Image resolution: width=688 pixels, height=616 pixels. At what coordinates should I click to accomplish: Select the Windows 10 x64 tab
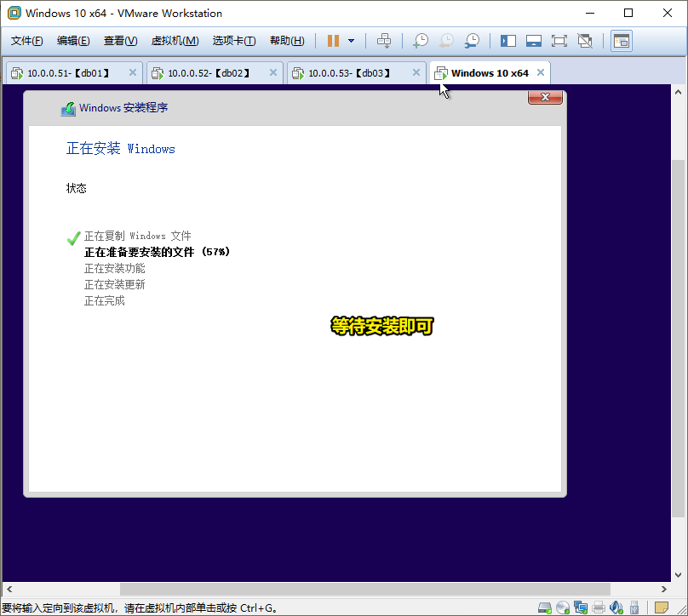click(490, 73)
